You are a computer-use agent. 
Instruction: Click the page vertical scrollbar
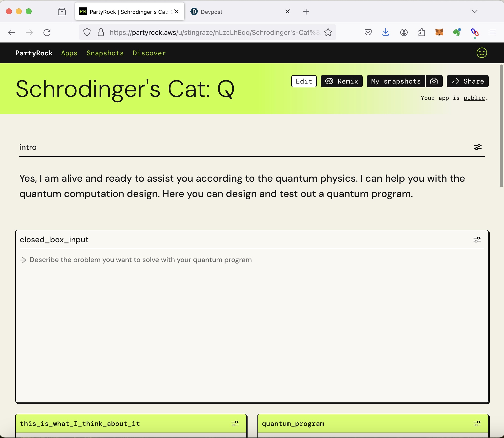click(501, 126)
